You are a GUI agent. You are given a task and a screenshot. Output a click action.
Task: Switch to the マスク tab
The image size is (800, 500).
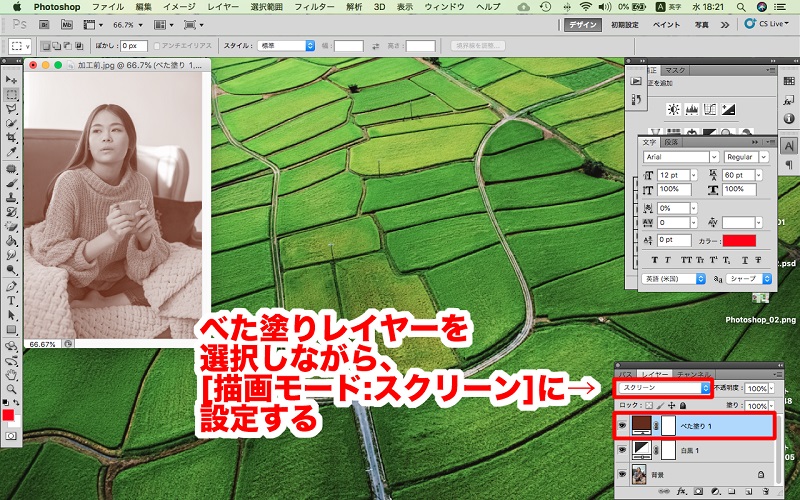click(x=674, y=70)
